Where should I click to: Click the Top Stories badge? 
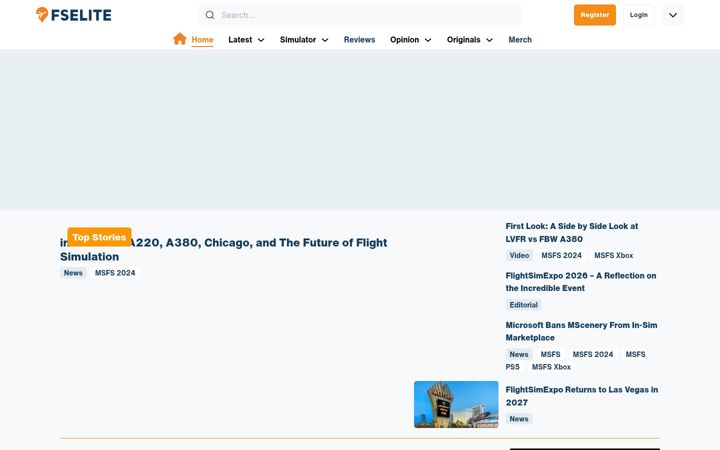pos(99,237)
